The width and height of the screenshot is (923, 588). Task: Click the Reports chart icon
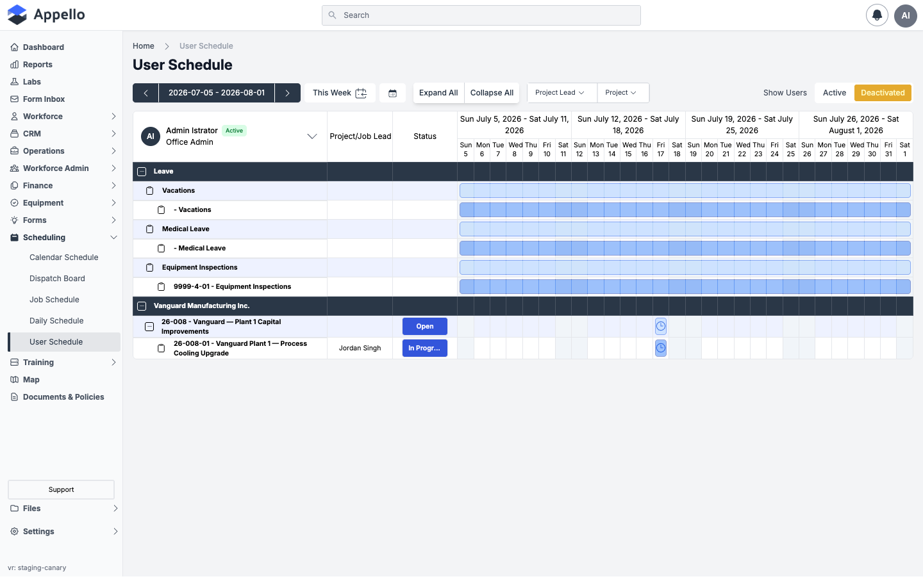pos(15,65)
